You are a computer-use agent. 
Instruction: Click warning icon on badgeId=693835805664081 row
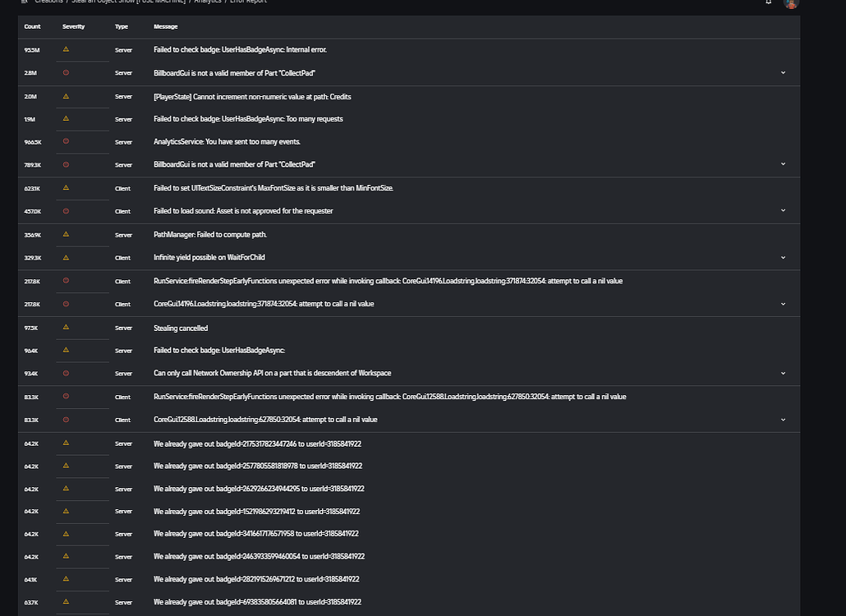click(66, 601)
